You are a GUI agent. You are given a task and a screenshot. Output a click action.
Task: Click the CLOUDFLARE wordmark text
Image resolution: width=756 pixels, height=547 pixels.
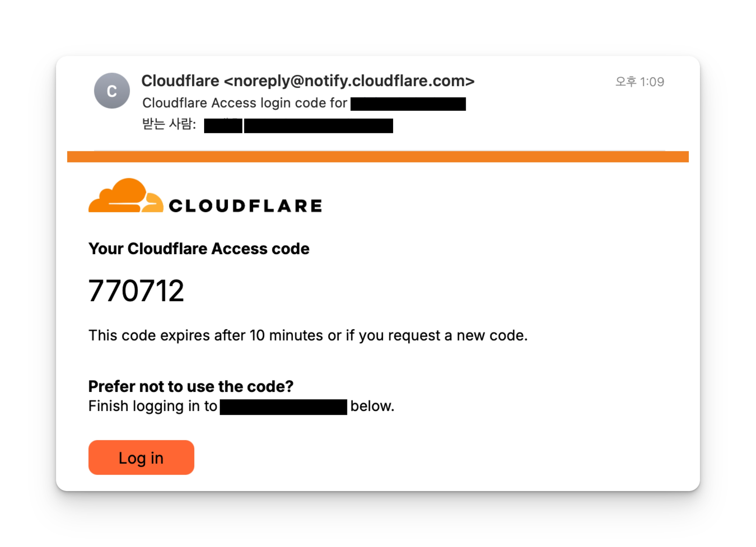245,206
